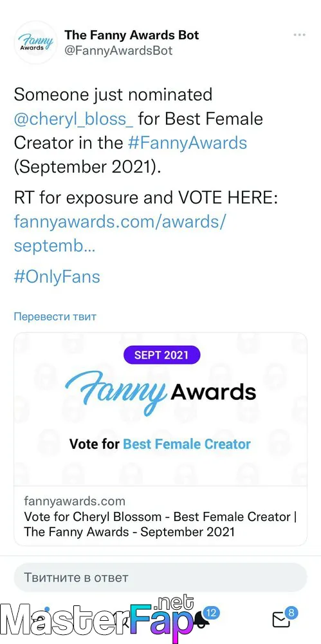Click Перевести твит to translate tweet
This screenshot has height=644, width=321.
pyautogui.click(x=55, y=317)
